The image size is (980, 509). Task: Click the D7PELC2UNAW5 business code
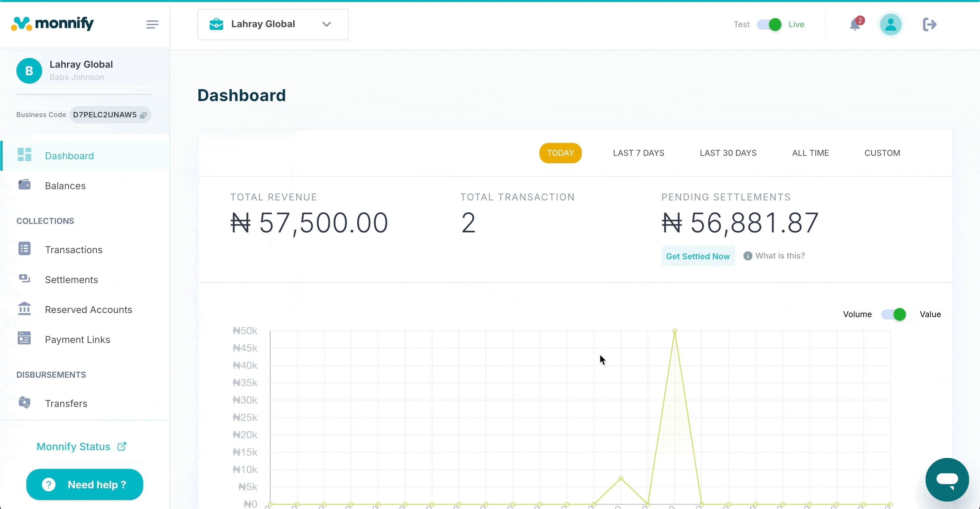click(x=104, y=115)
